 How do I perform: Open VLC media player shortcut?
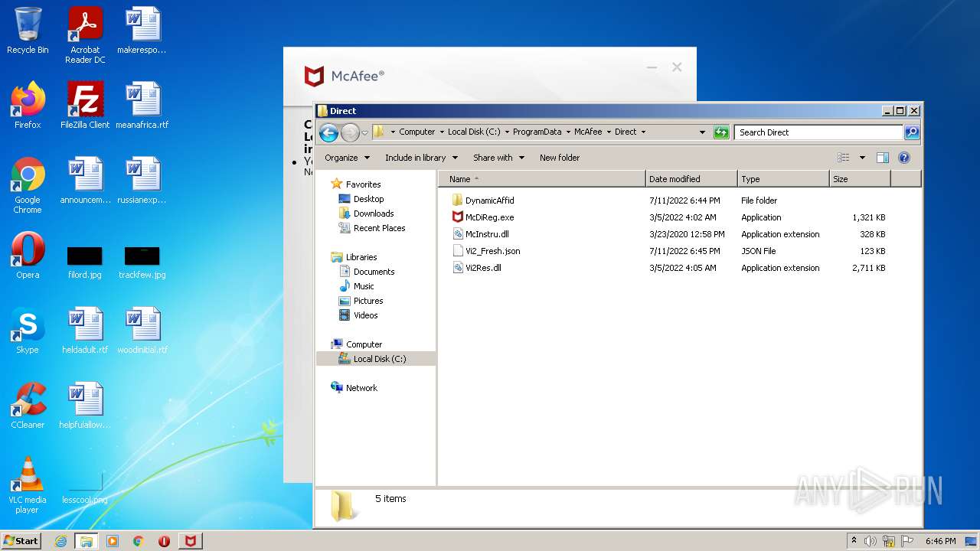coord(28,485)
